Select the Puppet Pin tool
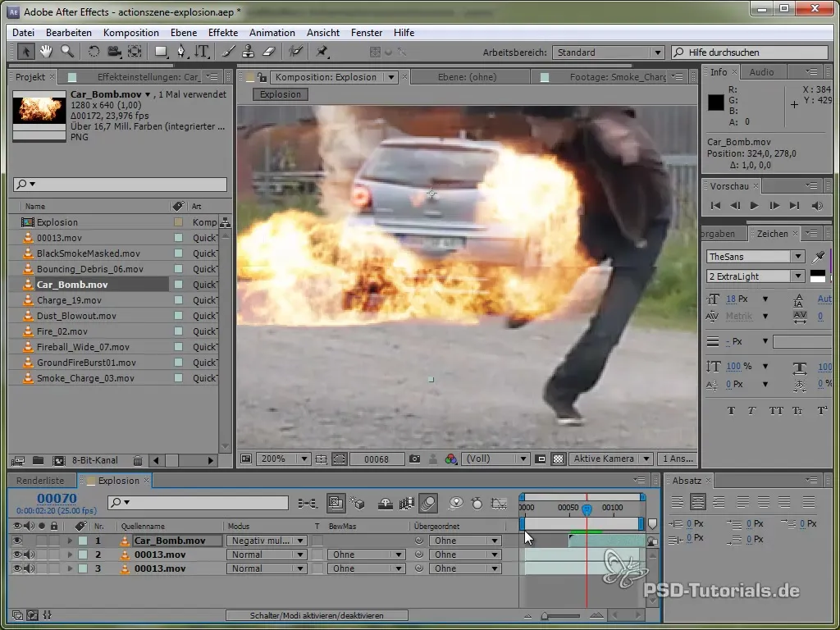840x630 pixels. coord(322,52)
